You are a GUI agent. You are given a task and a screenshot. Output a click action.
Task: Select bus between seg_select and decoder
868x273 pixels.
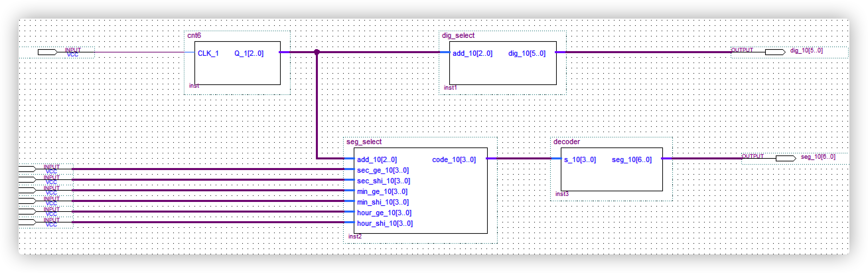click(x=524, y=158)
